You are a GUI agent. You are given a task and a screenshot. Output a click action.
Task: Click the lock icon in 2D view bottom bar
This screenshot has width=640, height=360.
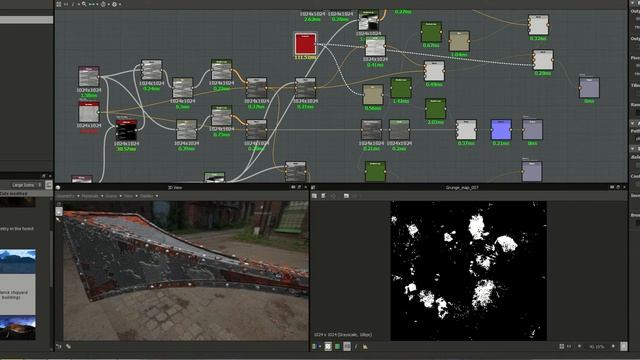coord(624,347)
